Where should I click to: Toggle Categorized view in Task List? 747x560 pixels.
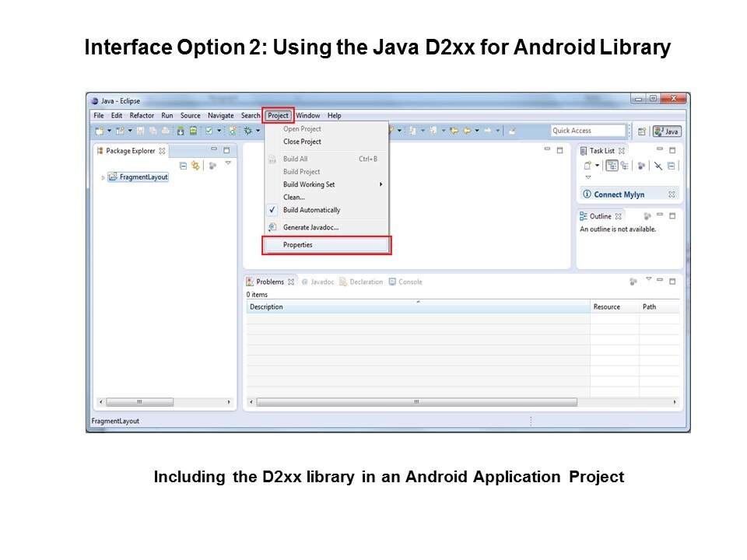click(x=612, y=165)
